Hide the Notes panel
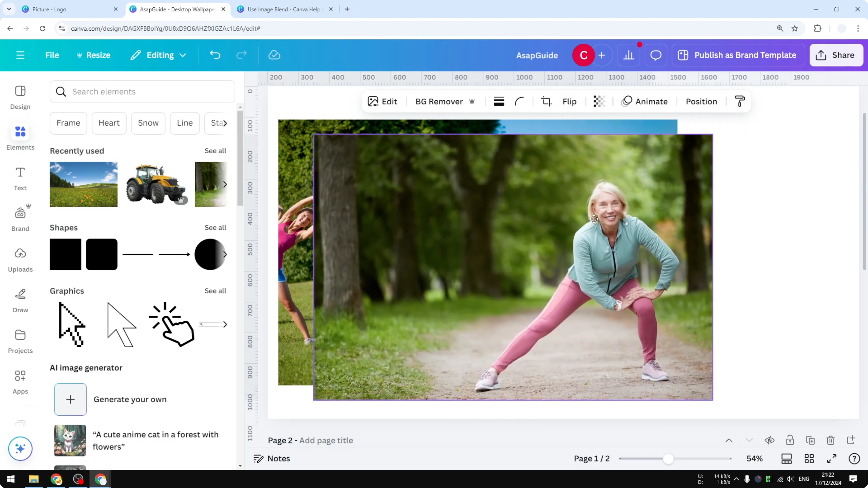Viewport: 868px width, 488px height. tap(271, 458)
